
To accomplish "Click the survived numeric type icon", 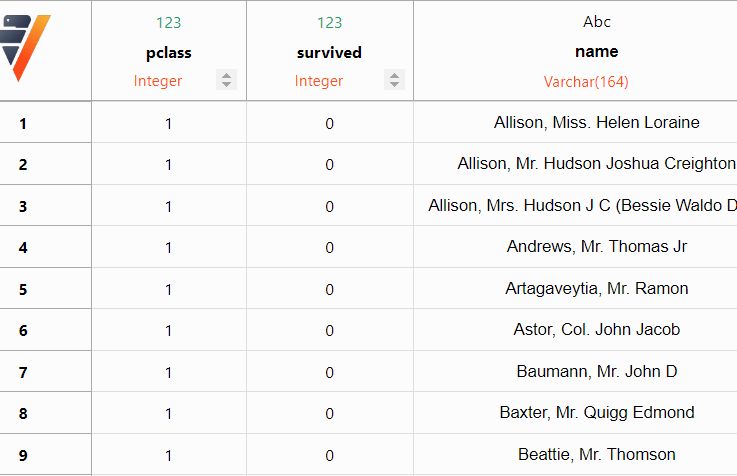I will [x=329, y=23].
